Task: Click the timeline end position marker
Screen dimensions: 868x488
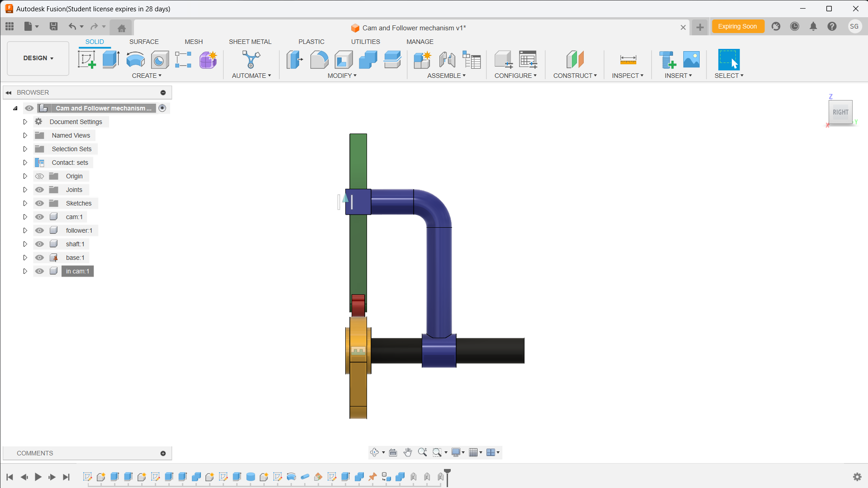Action: 448,477
